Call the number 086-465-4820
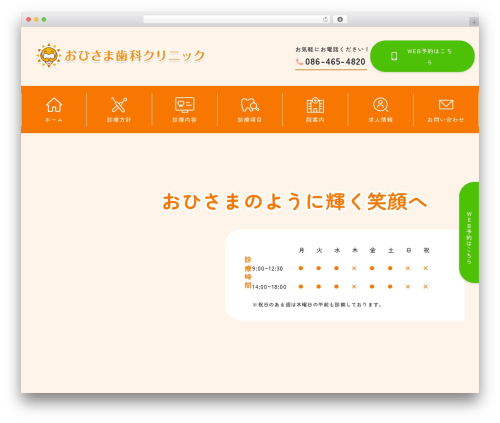The height and width of the screenshot is (423, 500). coord(335,62)
